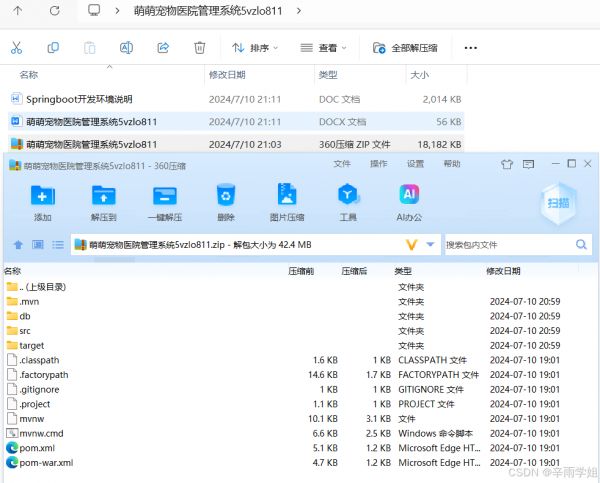Click the horizontal scrollbar under path bar

[114, 259]
